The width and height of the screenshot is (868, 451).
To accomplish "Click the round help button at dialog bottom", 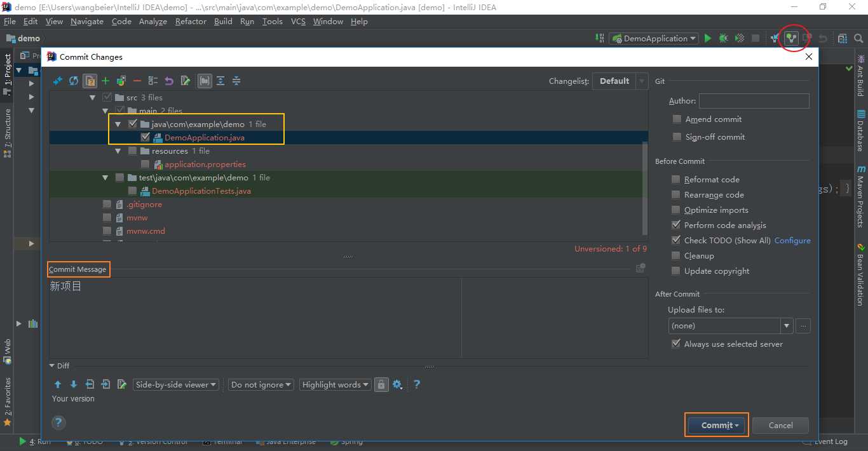I will [58, 422].
